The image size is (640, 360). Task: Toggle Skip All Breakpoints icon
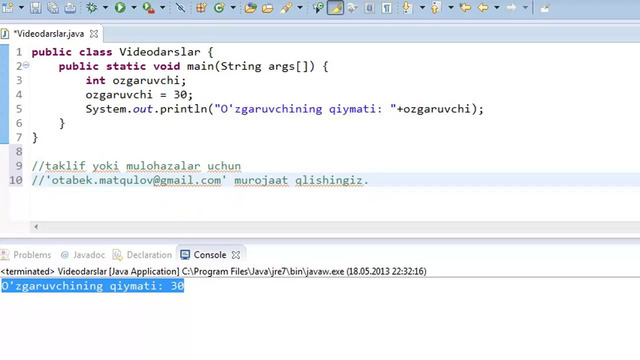pos(180,7)
